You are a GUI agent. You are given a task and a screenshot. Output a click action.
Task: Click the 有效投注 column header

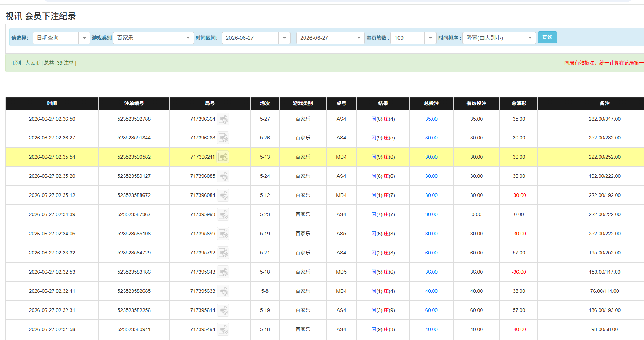tap(476, 103)
